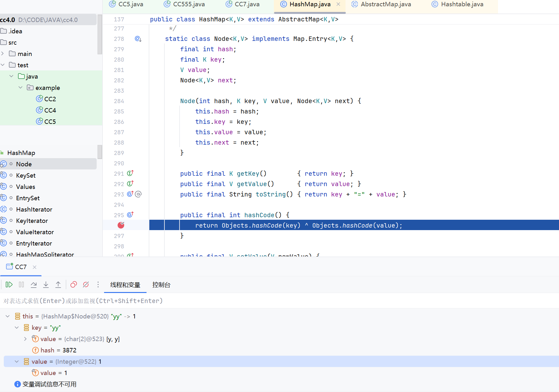Toggle the red breakpoint on hashCode return line

pos(121,225)
